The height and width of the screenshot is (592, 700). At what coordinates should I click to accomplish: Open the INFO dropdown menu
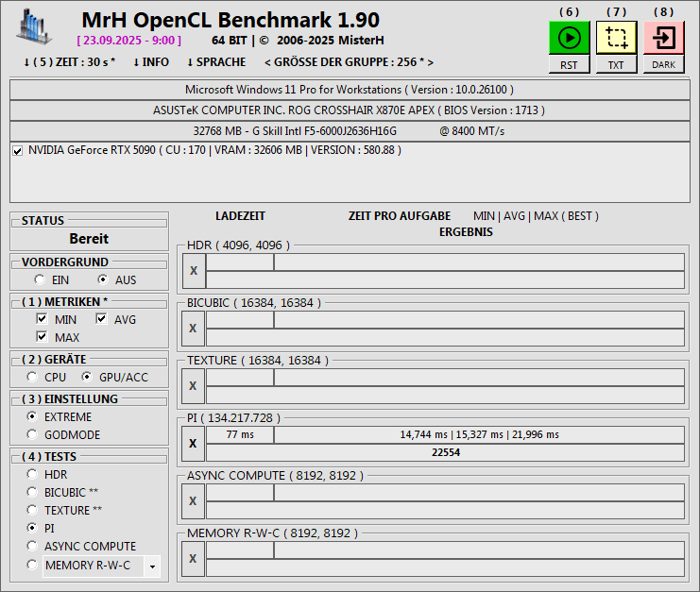pyautogui.click(x=151, y=62)
